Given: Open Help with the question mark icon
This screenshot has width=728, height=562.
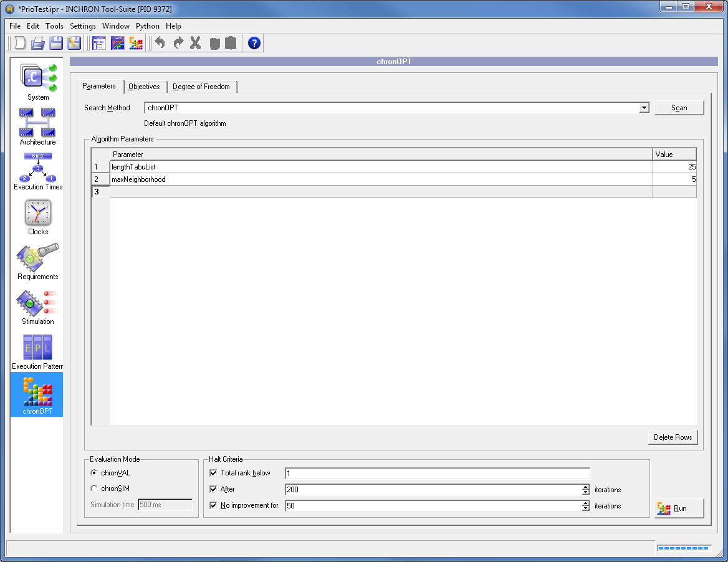Looking at the screenshot, I should click(x=254, y=43).
